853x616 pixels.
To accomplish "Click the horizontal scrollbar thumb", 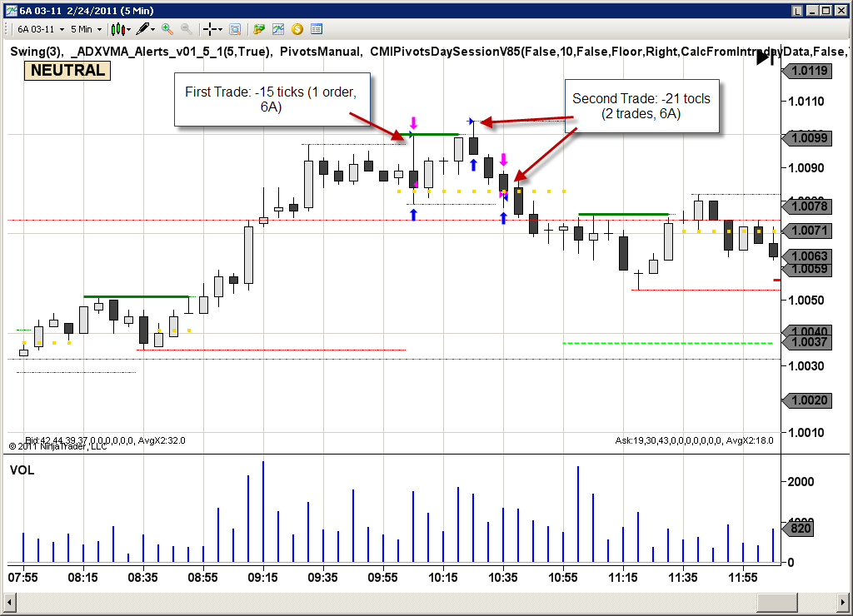I will 777,603.
